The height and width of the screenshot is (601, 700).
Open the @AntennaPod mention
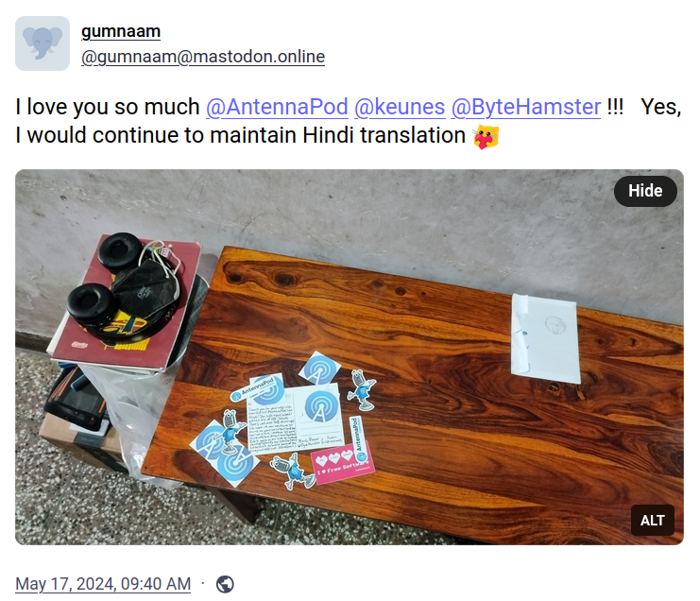(277, 107)
